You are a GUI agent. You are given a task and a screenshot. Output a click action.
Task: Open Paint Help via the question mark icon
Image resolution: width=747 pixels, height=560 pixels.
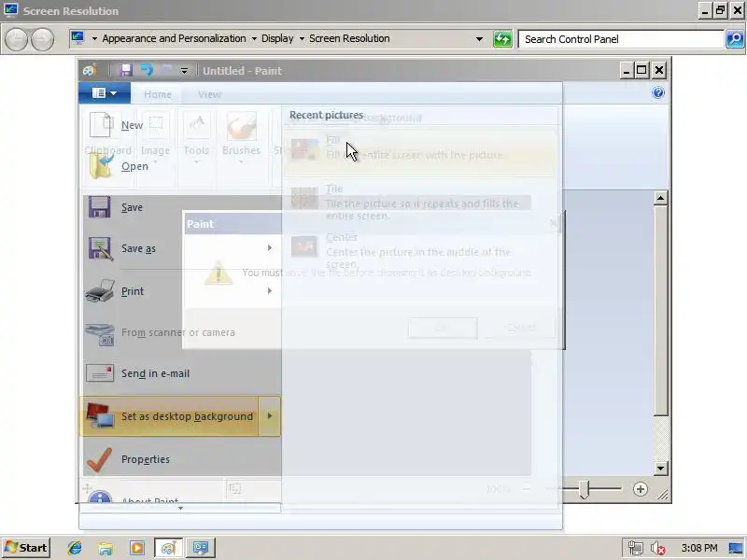click(x=658, y=92)
